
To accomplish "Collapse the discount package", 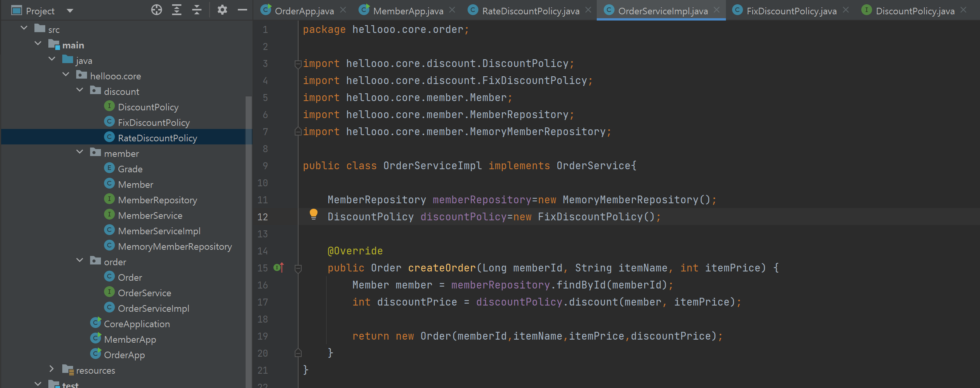I will [80, 90].
